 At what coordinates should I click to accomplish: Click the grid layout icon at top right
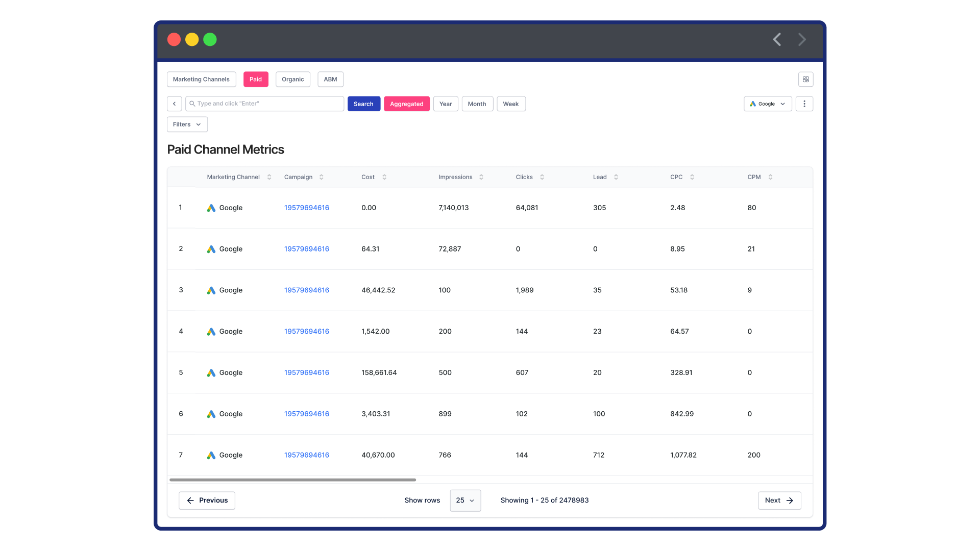[x=805, y=79]
